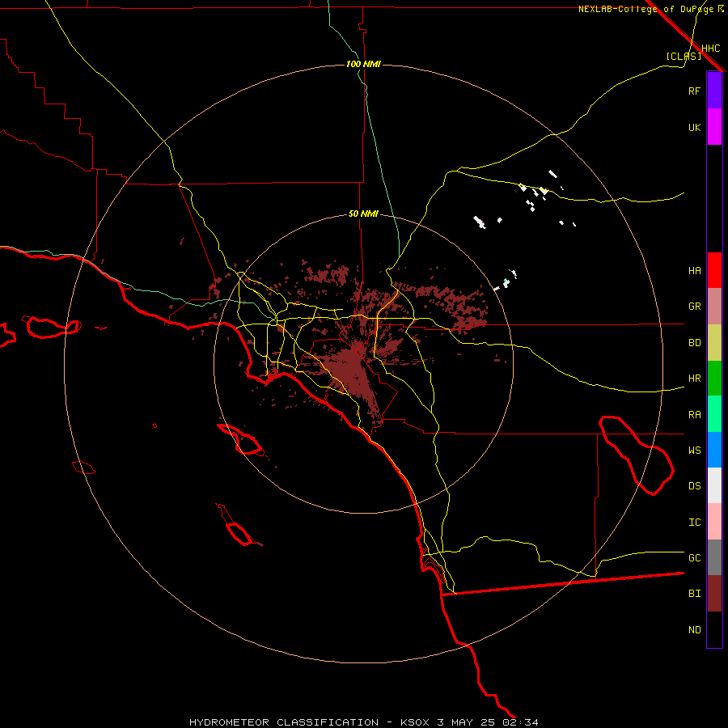Screen dimensions: 728x728
Task: Click the blue WS legend swatch
Action: tap(714, 450)
